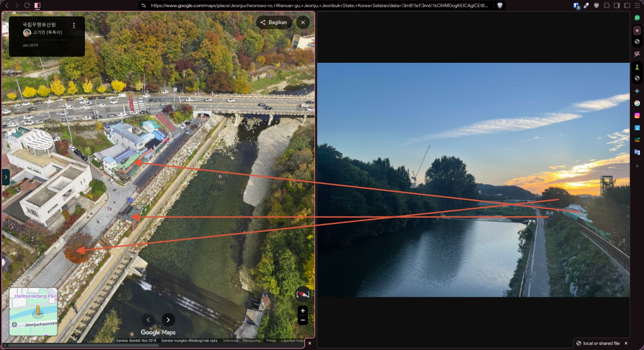Open the chess pawn sidebar tab
This screenshot has height=350, width=644.
637,67
